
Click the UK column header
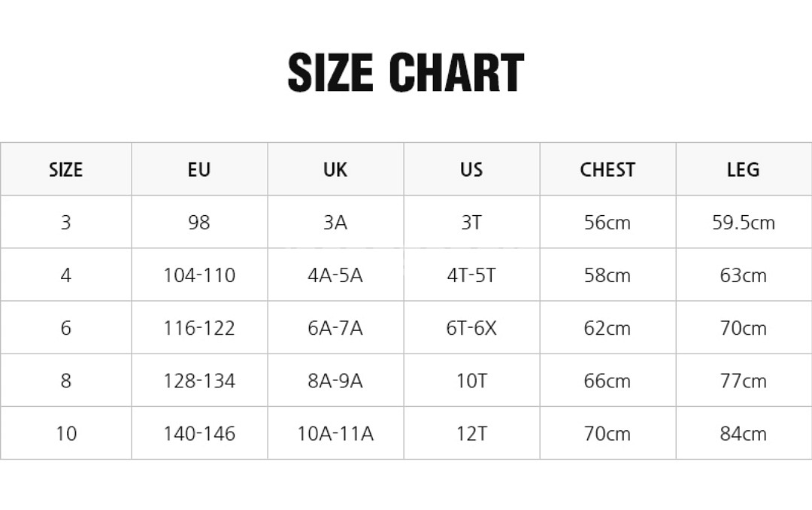tap(335, 169)
